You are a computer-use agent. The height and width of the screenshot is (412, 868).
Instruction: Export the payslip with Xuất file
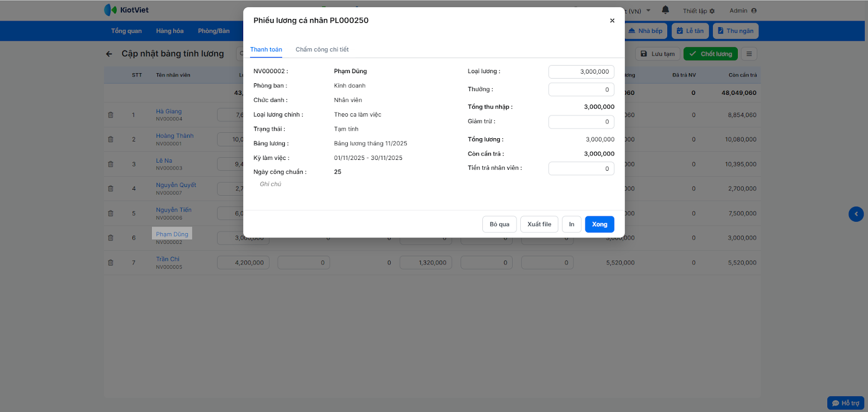click(x=539, y=224)
